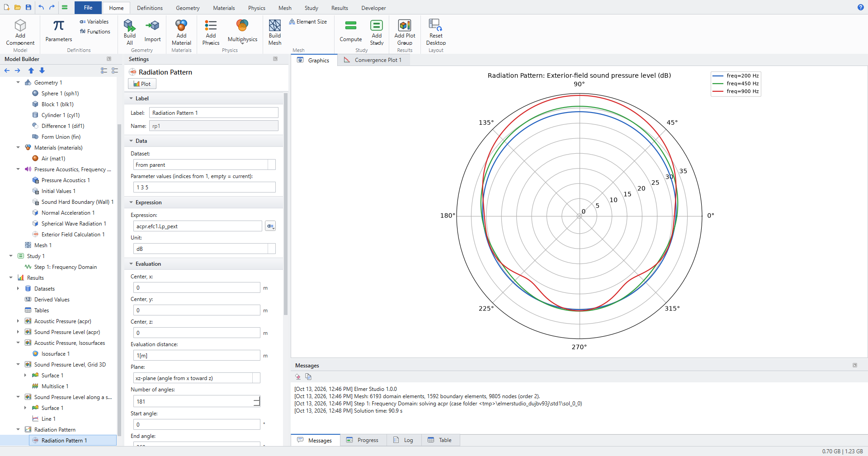Click the Plot button in Settings
The width and height of the screenshot is (868, 456).
pos(142,84)
